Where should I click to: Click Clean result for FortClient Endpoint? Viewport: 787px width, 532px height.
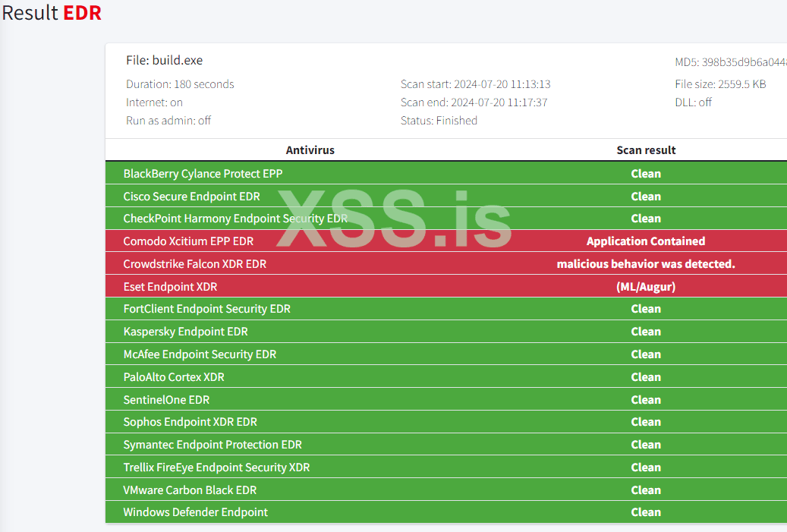click(x=646, y=309)
